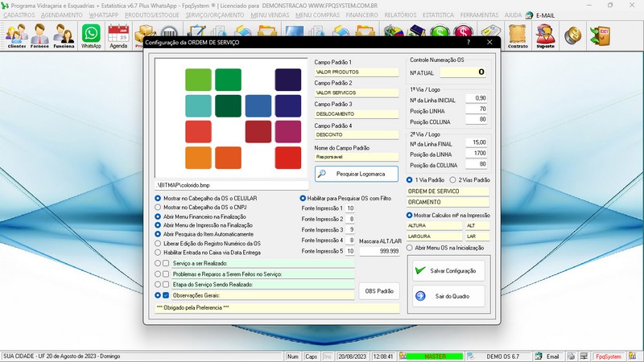Toggle Habilitar para Pesquisar OS com Filtro
Viewport: 644px width, 362px height.
(303, 198)
